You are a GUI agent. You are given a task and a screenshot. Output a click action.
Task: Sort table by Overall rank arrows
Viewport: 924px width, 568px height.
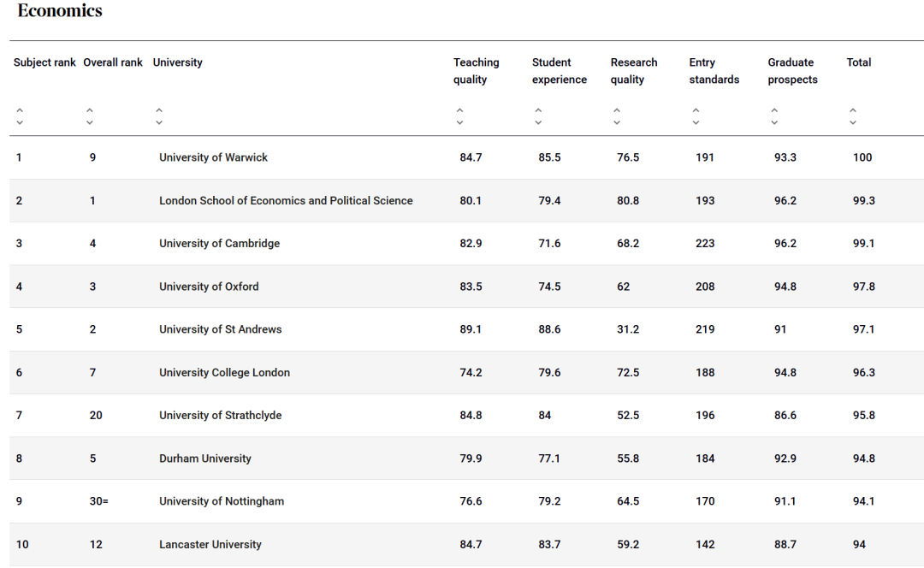[x=90, y=116]
